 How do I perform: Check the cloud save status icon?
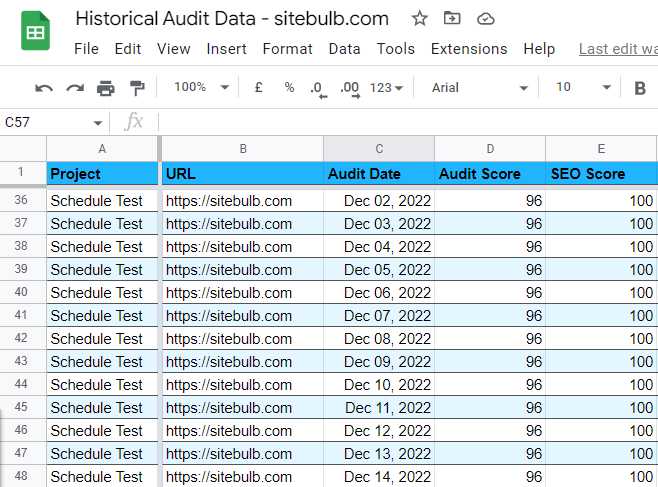pos(486,19)
